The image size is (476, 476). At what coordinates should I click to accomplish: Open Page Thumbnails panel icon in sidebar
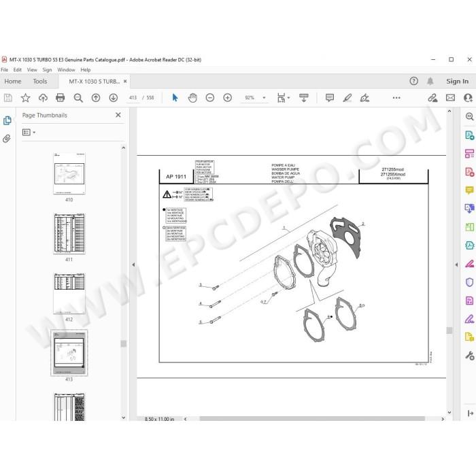click(x=7, y=120)
